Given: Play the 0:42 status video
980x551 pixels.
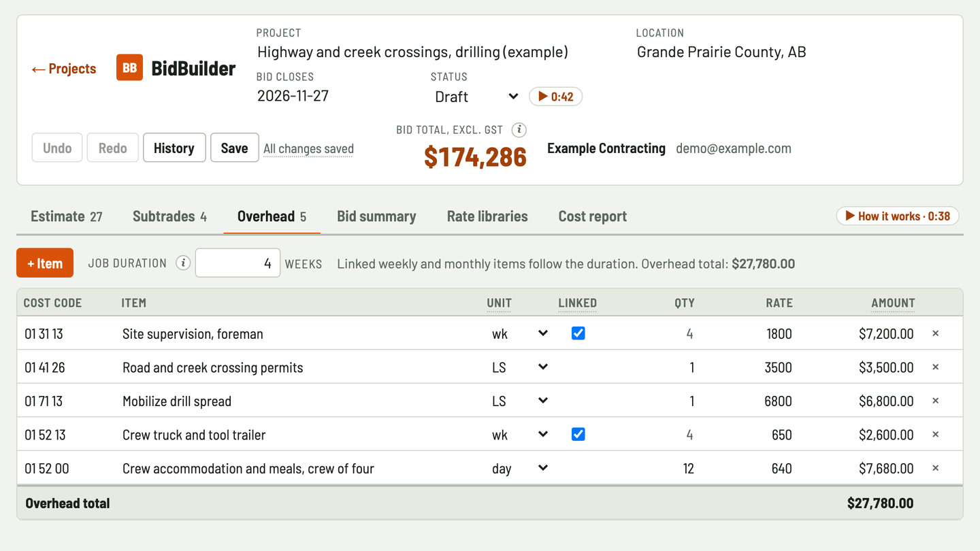Looking at the screenshot, I should (x=555, y=97).
